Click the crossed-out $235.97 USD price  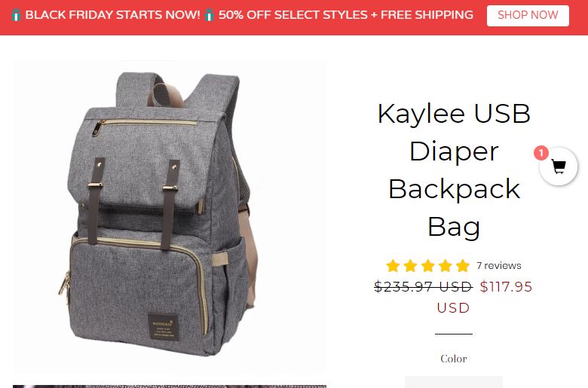424,287
